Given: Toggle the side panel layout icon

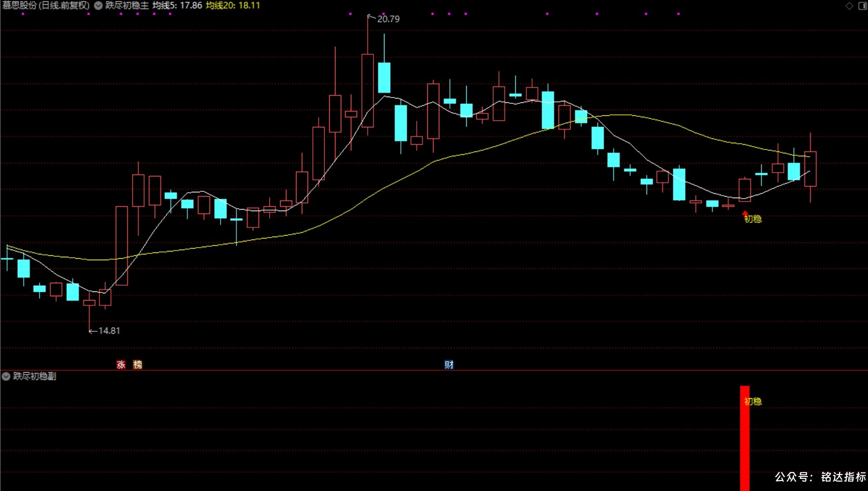Looking at the screenshot, I should (862, 6).
